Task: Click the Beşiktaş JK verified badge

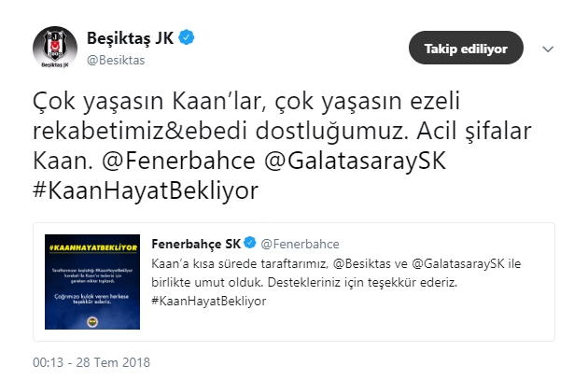Action: [187, 38]
